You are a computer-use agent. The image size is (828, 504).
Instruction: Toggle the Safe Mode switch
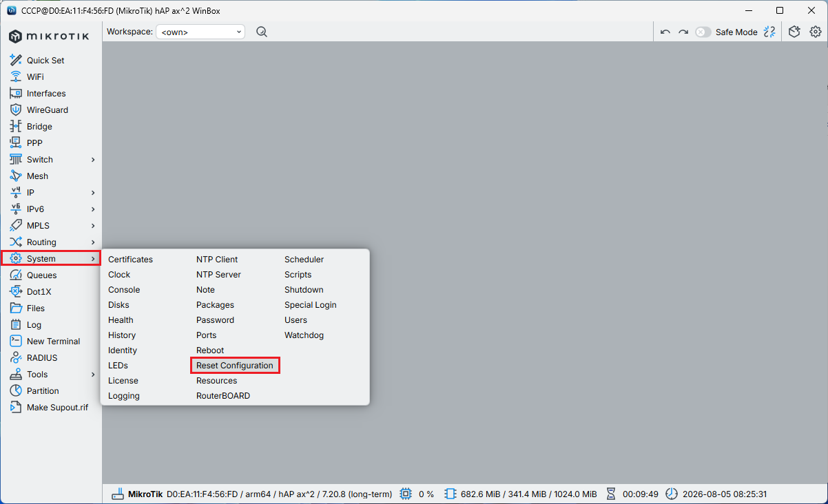703,32
